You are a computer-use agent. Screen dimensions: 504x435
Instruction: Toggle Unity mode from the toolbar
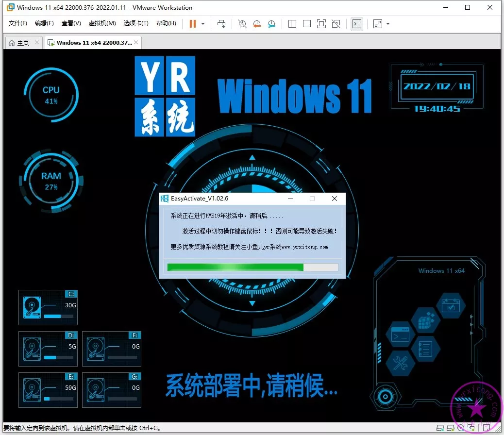[336, 24]
